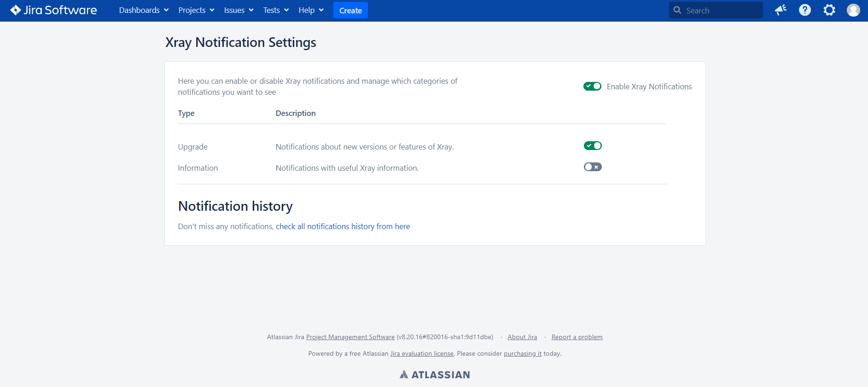This screenshot has height=387, width=868.
Task: Click the Xray Notification Settings heading
Action: pos(241,42)
